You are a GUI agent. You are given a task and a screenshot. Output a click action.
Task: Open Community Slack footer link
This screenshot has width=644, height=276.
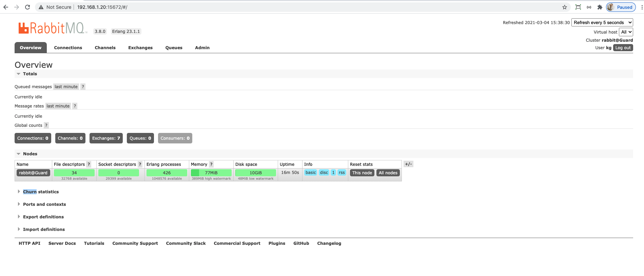186,243
